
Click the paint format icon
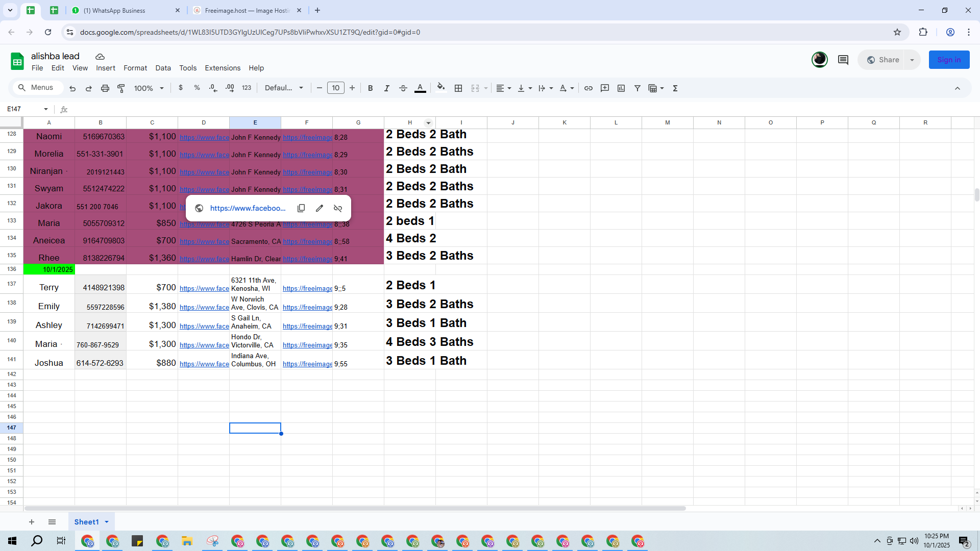point(121,88)
